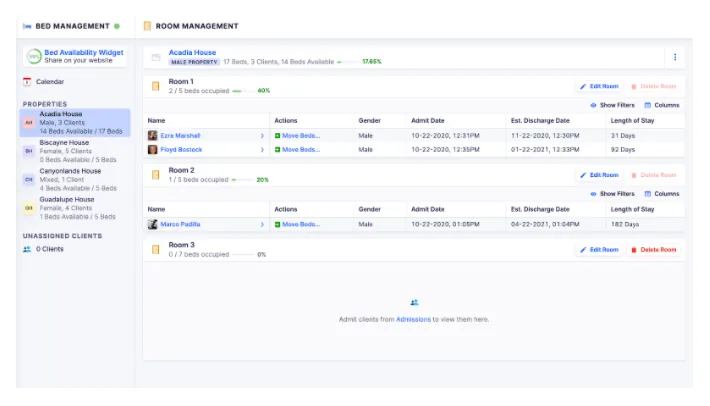Viewport: 710px width, 406px height.
Task: Click the disabled Delete Room for Room 2
Action: pyautogui.click(x=654, y=175)
